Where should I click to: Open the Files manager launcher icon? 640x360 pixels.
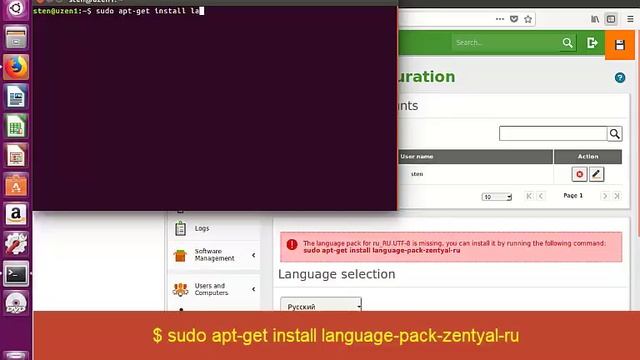tap(16, 38)
